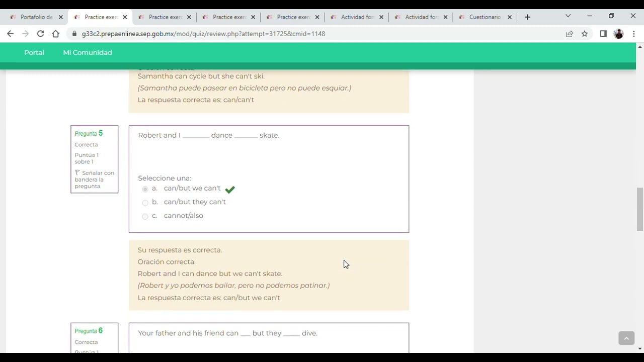Click the scrollbar up arrow

[x=639, y=47]
